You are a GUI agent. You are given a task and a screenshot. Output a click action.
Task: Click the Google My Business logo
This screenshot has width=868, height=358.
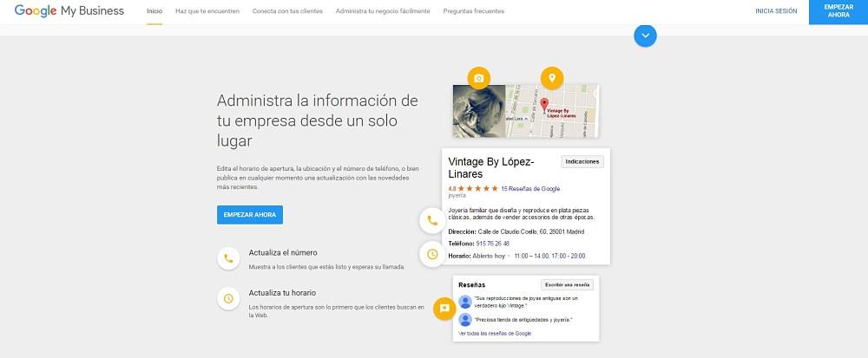click(69, 11)
